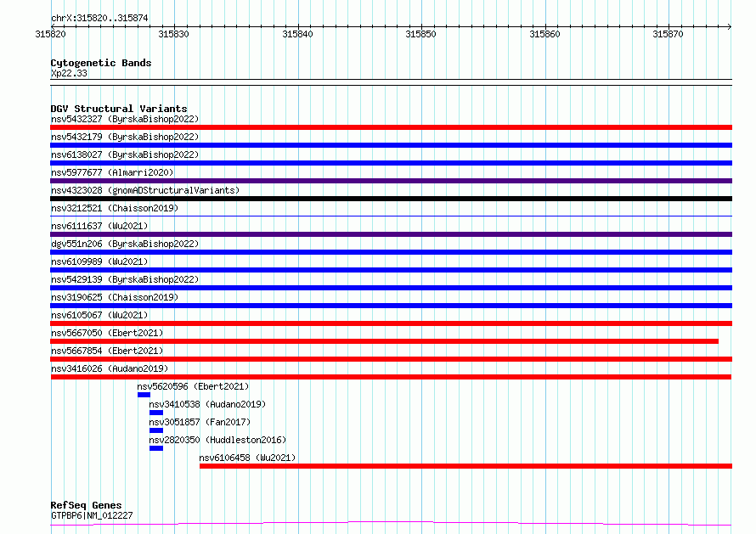The height and width of the screenshot is (534, 756).
Task: Click nsv5667050 (Ebert2021) label
Action: (x=107, y=333)
